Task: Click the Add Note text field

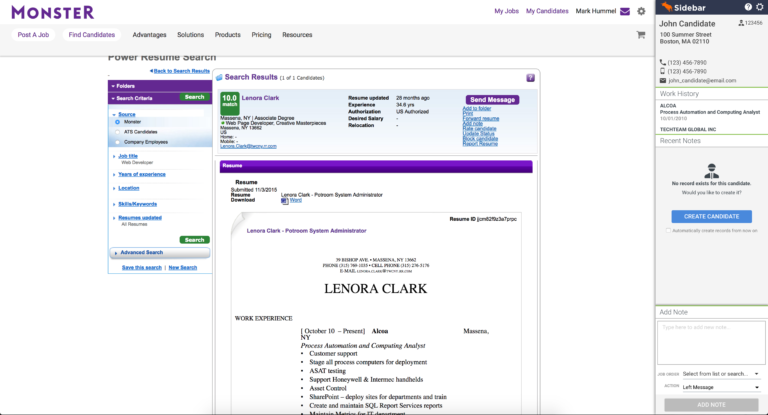Action: [x=711, y=341]
